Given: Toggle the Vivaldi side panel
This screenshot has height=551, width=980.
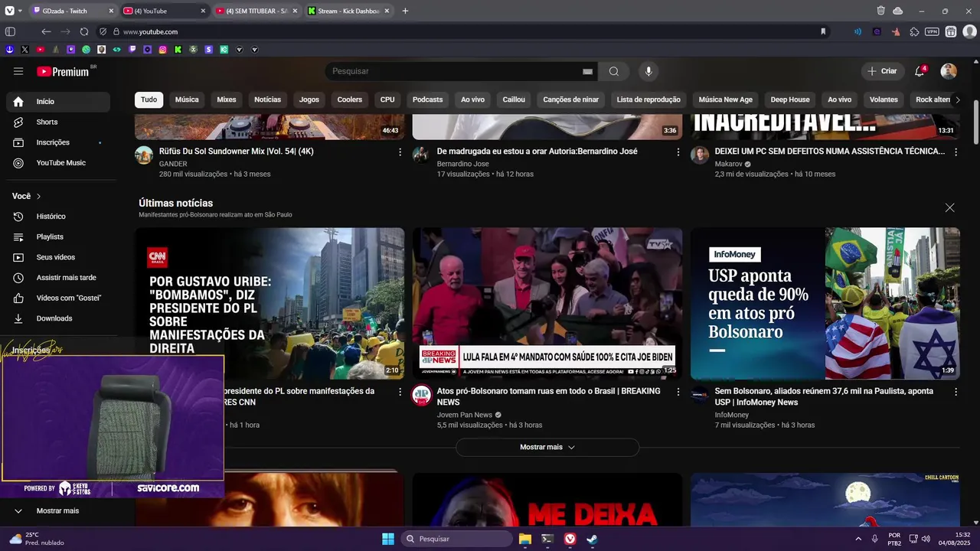Looking at the screenshot, I should (x=10, y=31).
